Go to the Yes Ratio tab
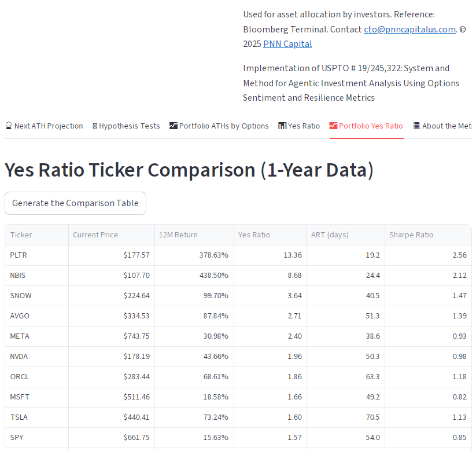The image size is (476, 451). tap(299, 126)
